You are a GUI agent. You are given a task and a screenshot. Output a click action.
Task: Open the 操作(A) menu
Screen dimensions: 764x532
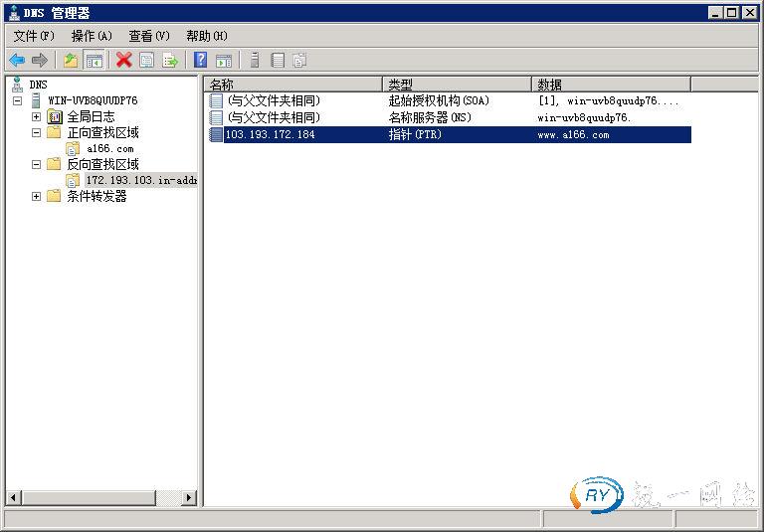pos(92,36)
